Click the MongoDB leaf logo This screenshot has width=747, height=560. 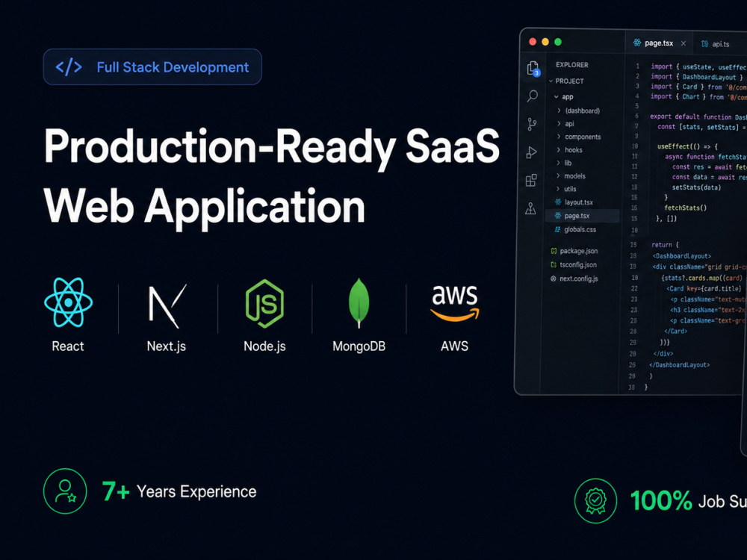[359, 303]
